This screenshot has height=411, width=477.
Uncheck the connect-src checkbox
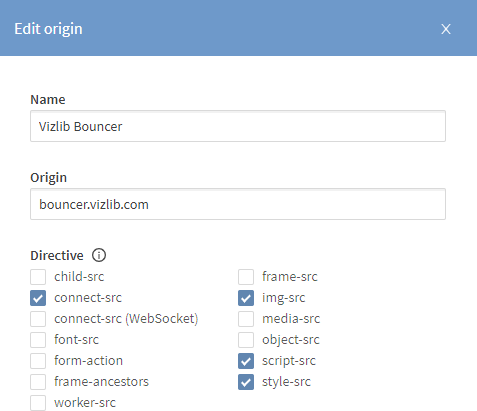38,298
